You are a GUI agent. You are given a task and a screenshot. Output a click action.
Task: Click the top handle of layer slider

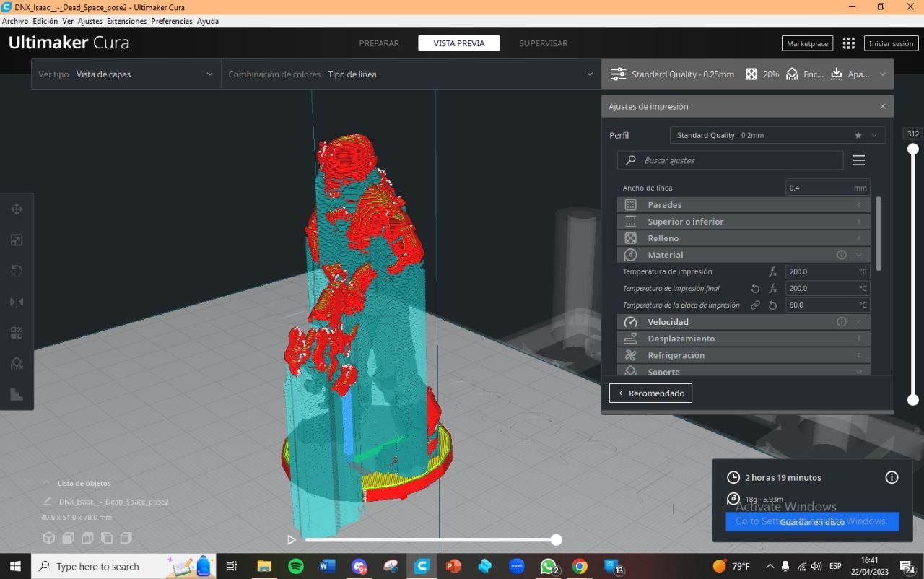click(x=913, y=149)
